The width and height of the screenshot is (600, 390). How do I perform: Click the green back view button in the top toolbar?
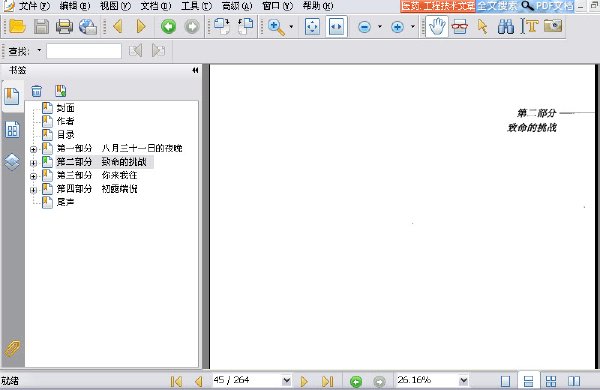coord(168,27)
